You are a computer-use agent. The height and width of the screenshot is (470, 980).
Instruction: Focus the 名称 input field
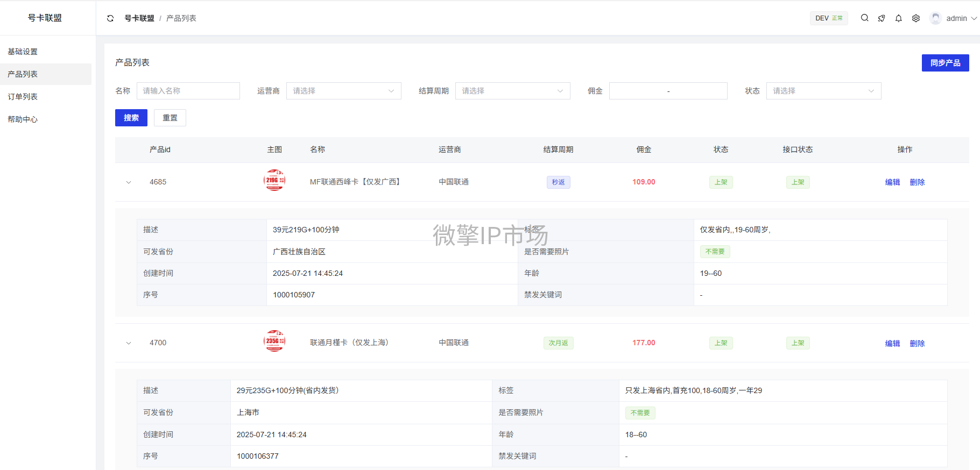188,91
